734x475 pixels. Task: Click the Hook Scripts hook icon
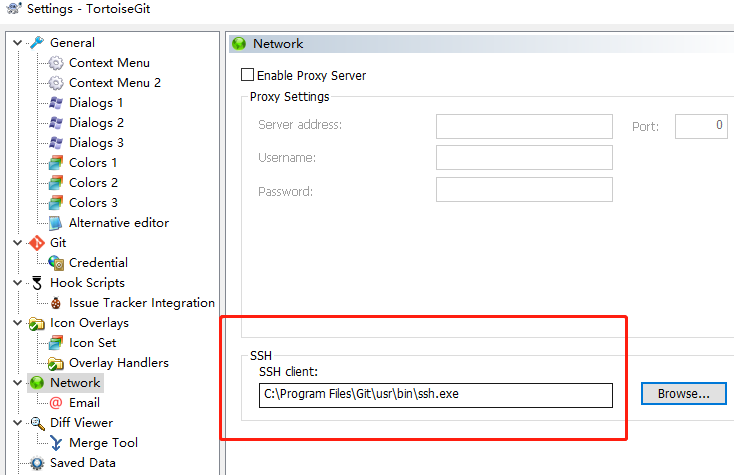pyautogui.click(x=37, y=283)
